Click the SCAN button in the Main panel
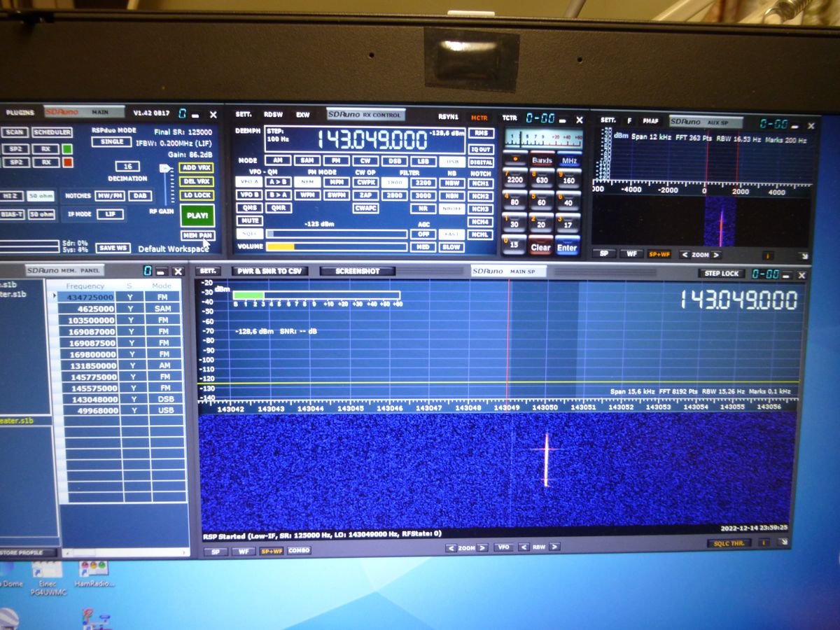 [14, 132]
